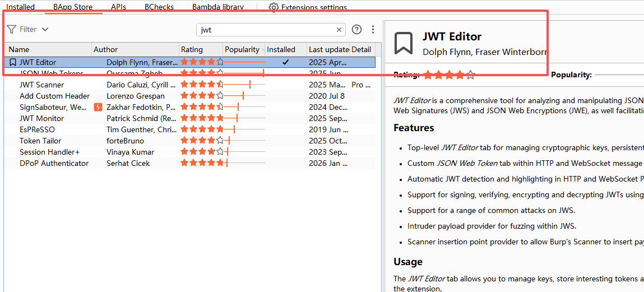Click author Lorenzo Grespan cell

coord(136,96)
